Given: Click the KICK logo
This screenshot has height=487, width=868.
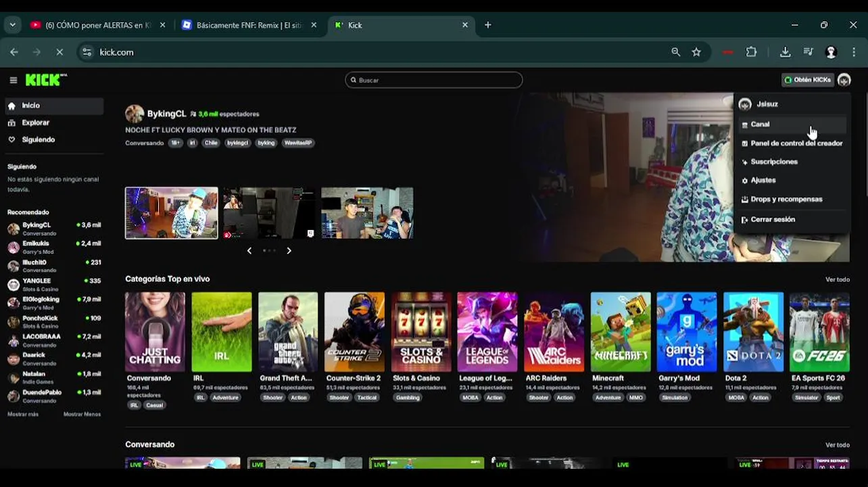Looking at the screenshot, I should tap(46, 80).
